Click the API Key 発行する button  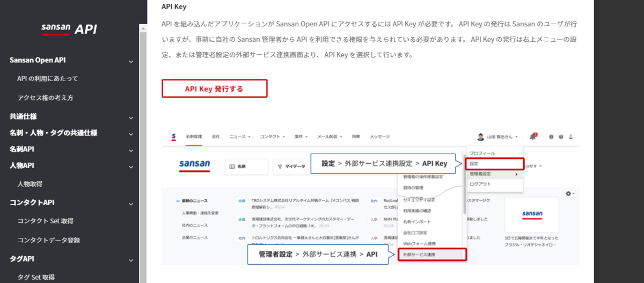pyautogui.click(x=214, y=89)
